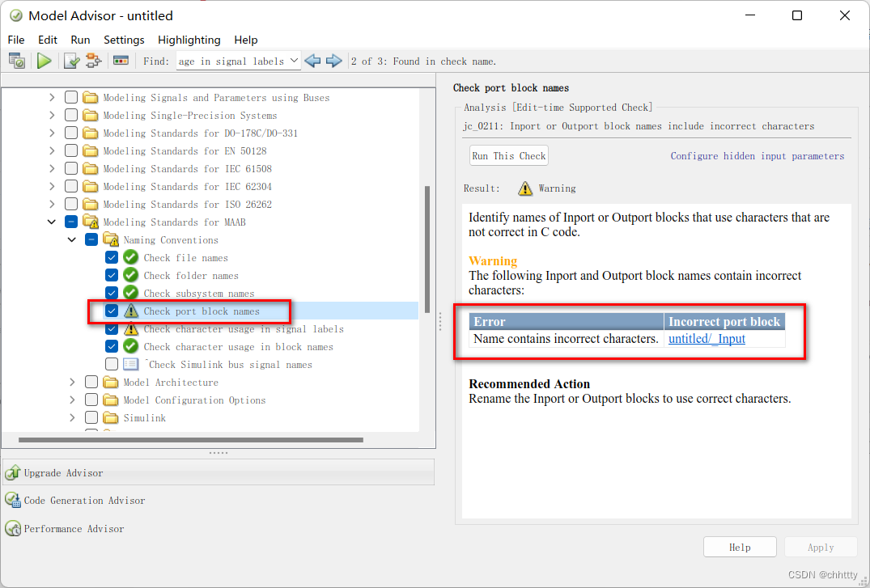
Task: Click the Help button at bottom right
Action: click(x=740, y=547)
